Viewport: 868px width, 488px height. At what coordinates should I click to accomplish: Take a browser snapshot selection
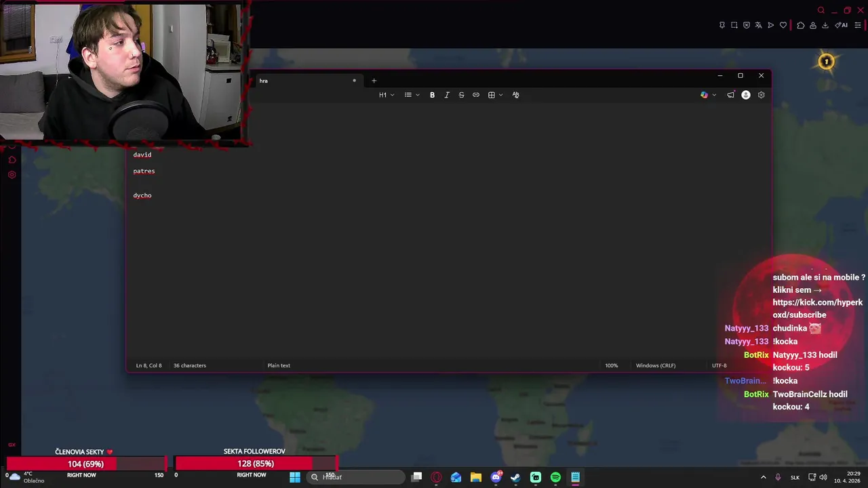tap(734, 25)
